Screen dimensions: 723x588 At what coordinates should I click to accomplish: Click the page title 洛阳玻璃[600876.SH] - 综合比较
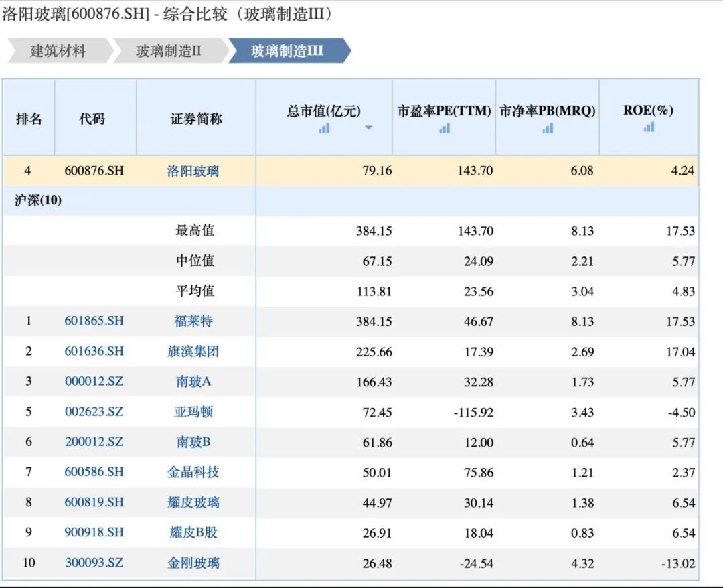[x=115, y=14]
